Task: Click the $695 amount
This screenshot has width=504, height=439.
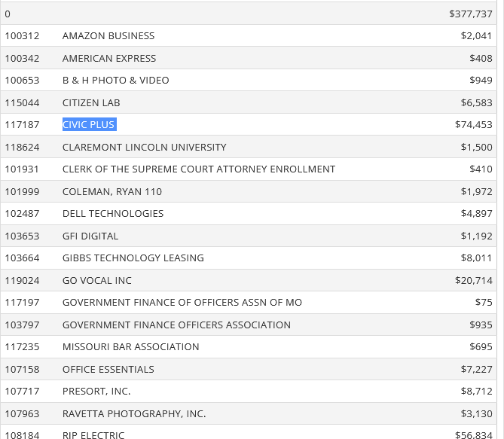Action: click(481, 347)
